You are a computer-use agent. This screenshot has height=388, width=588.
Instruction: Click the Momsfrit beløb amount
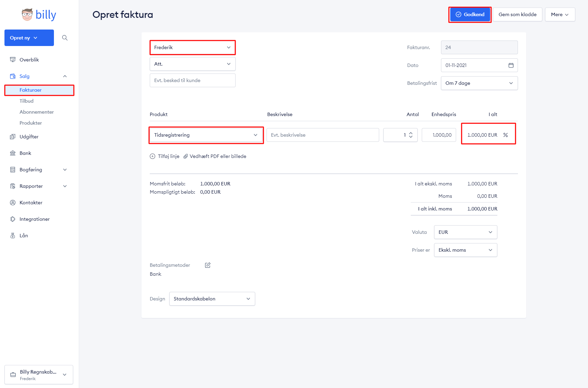click(215, 184)
